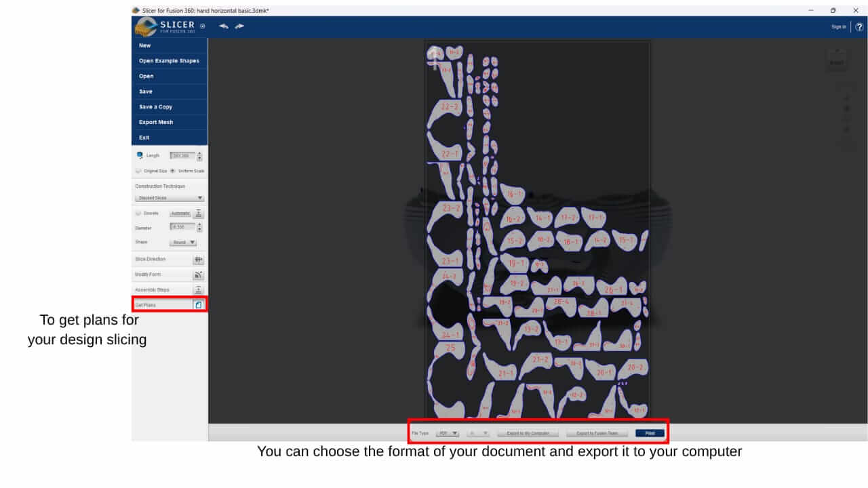
Task: Click the Modify Form icon
Action: pyautogui.click(x=198, y=275)
